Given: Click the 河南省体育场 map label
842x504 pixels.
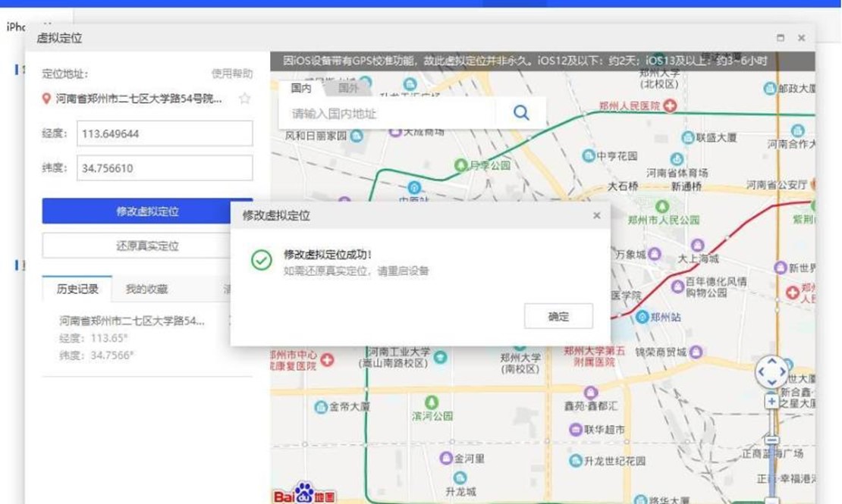Looking at the screenshot, I should tap(677, 173).
